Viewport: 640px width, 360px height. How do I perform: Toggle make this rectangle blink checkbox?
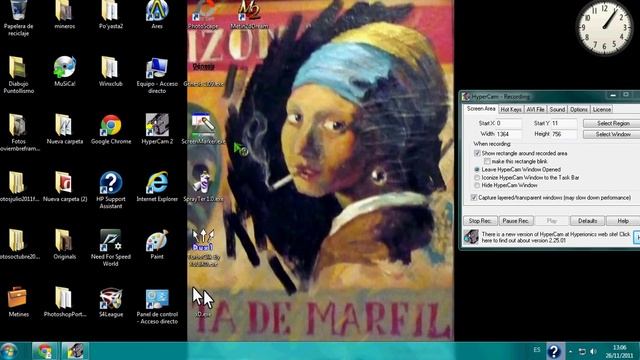click(x=487, y=161)
